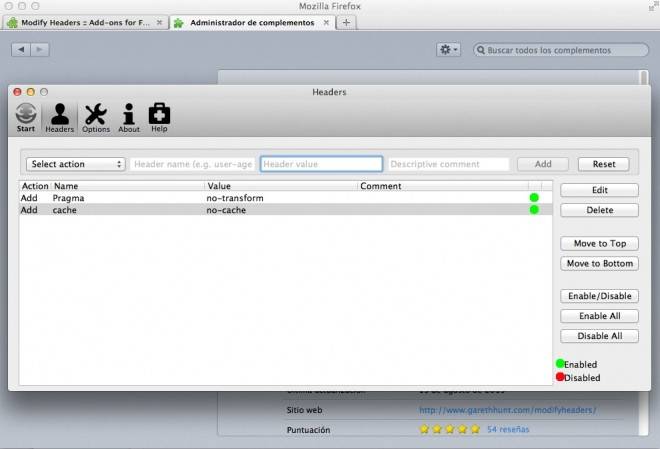This screenshot has width=660, height=449.
Task: Click the Pragma row enabled green dot
Action: 534,198
